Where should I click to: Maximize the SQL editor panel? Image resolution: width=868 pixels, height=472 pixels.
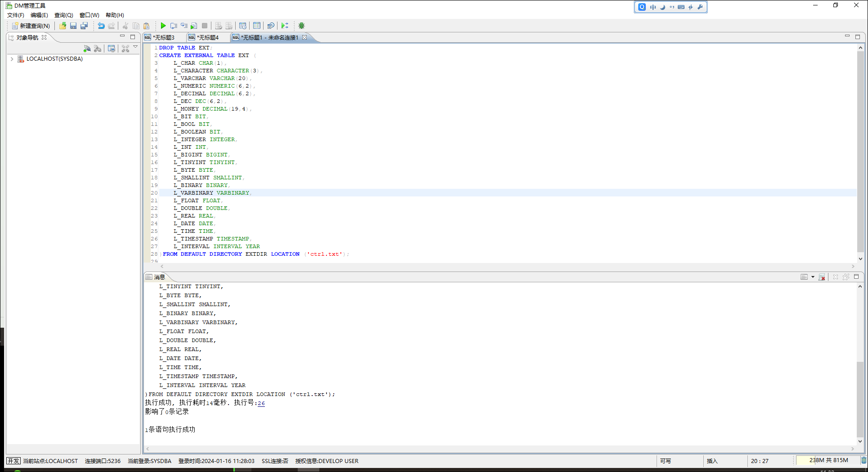858,36
